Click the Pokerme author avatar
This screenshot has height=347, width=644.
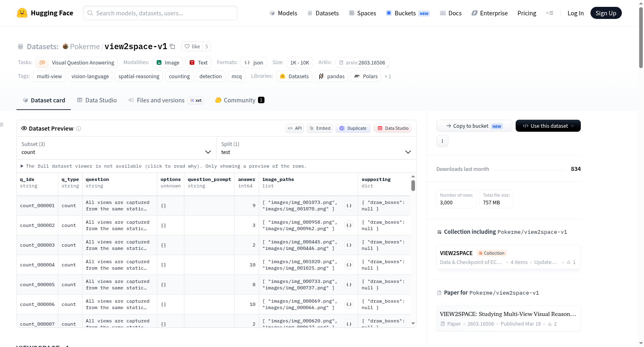pyautogui.click(x=66, y=46)
